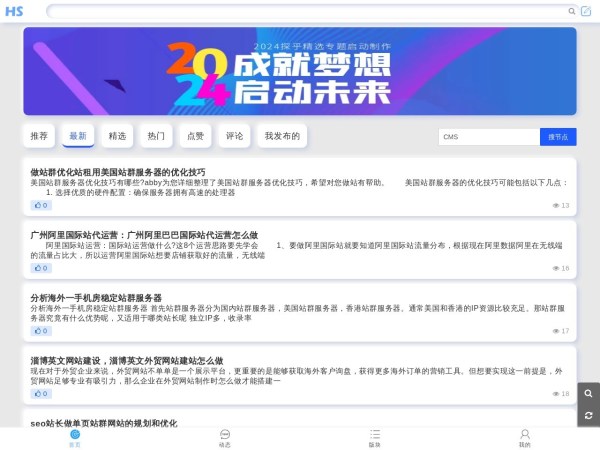Select the 热门 tab

coord(156,136)
